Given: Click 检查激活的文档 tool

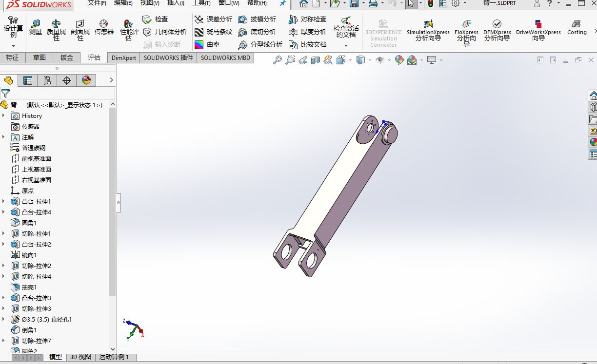Looking at the screenshot, I should pos(346,28).
